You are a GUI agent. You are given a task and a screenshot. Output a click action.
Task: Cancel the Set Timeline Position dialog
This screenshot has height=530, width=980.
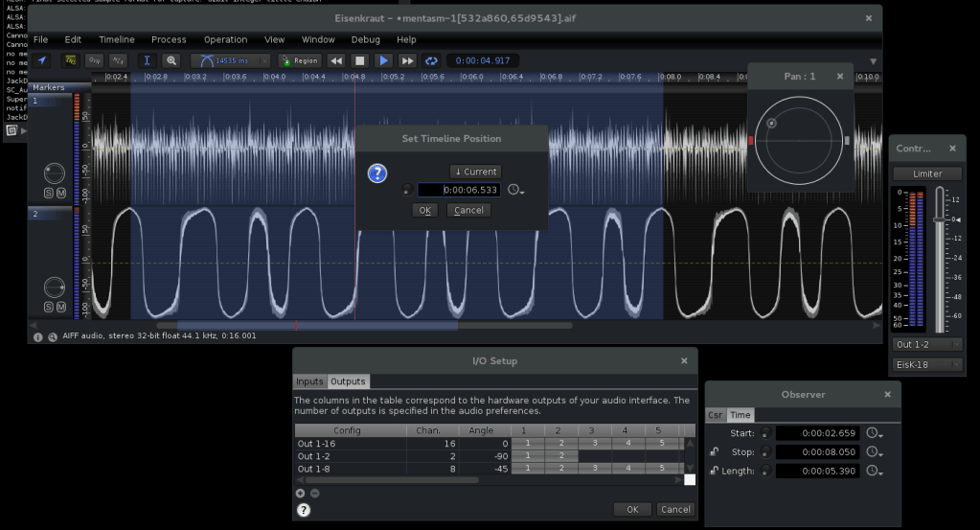pyautogui.click(x=468, y=210)
